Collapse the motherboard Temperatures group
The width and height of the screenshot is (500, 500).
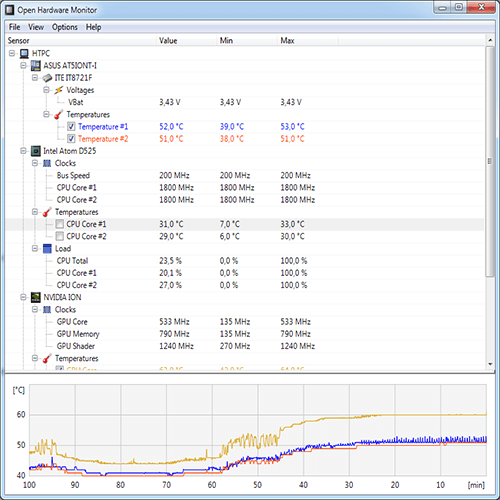point(46,114)
